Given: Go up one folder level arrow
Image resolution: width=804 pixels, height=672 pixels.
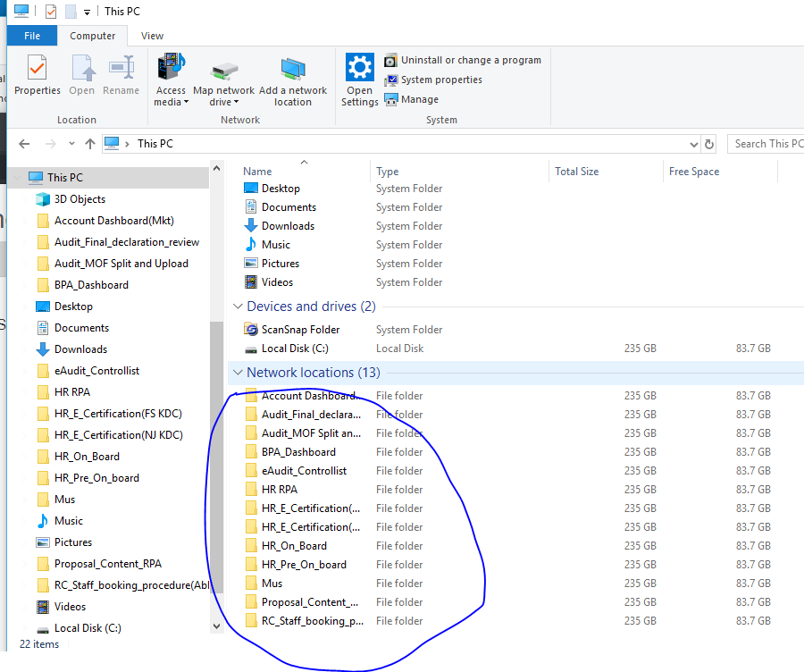Looking at the screenshot, I should (x=90, y=144).
